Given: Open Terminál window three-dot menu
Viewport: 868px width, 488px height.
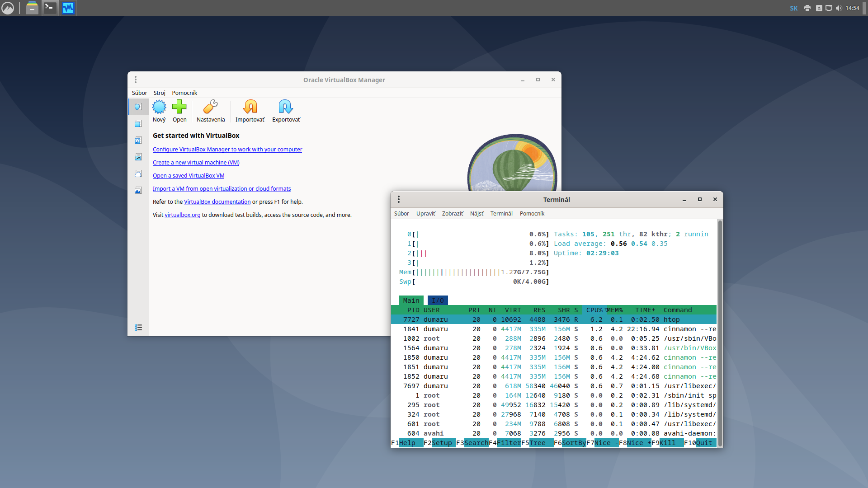Looking at the screenshot, I should [x=399, y=199].
